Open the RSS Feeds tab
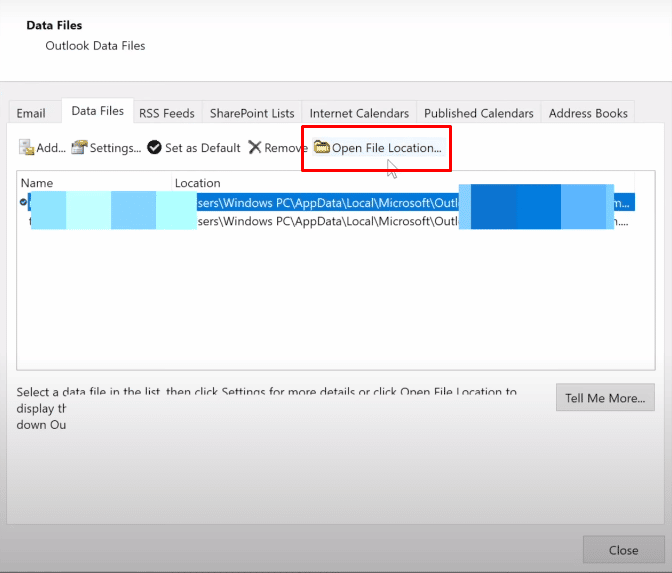The width and height of the screenshot is (672, 573). pos(167,113)
